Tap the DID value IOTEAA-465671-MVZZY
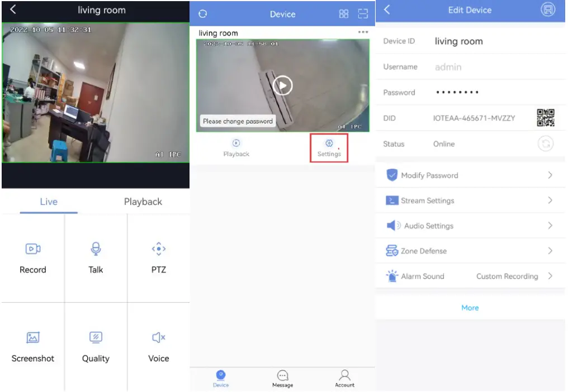Viewport: 568px width, 392px height. [x=474, y=118]
